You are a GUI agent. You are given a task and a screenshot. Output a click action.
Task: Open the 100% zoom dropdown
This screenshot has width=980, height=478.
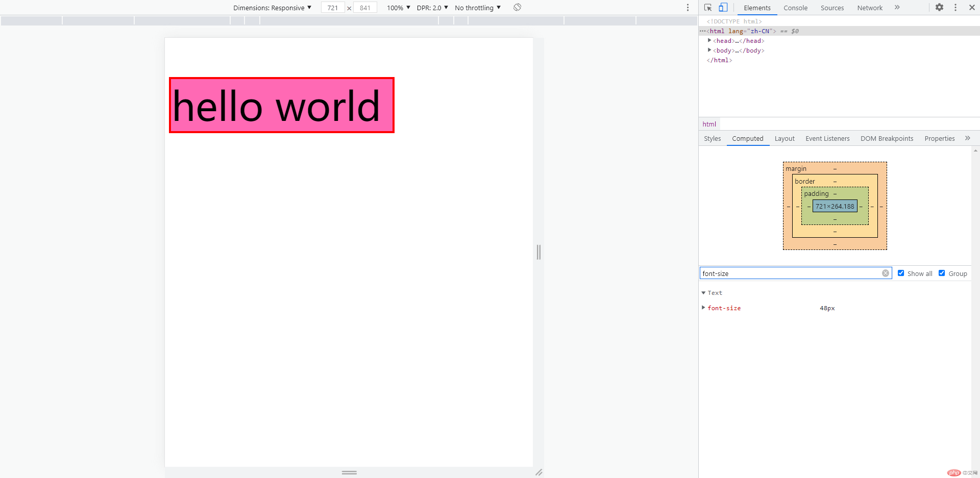pyautogui.click(x=398, y=8)
